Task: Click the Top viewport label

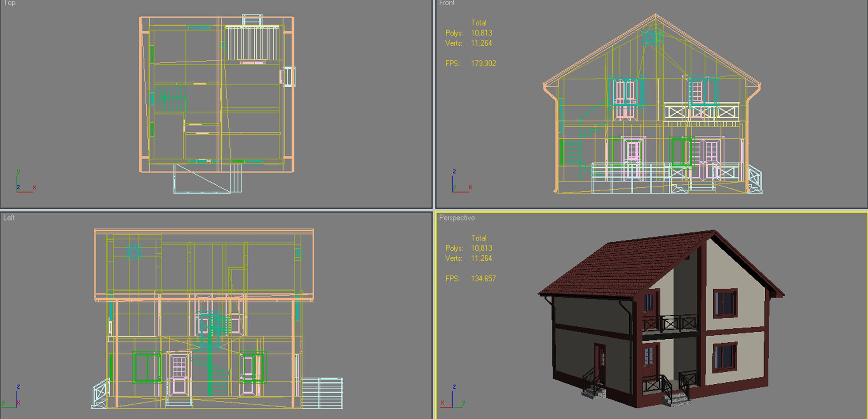Action: pos(10,3)
